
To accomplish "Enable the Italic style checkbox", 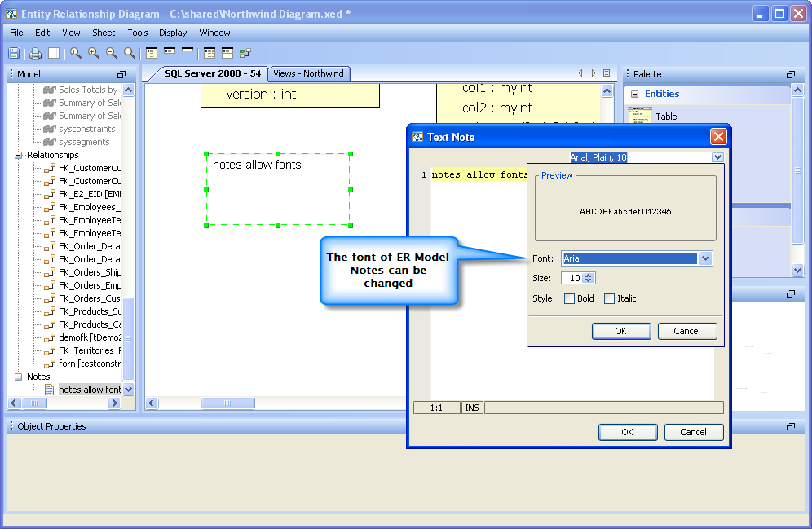I will coord(610,298).
